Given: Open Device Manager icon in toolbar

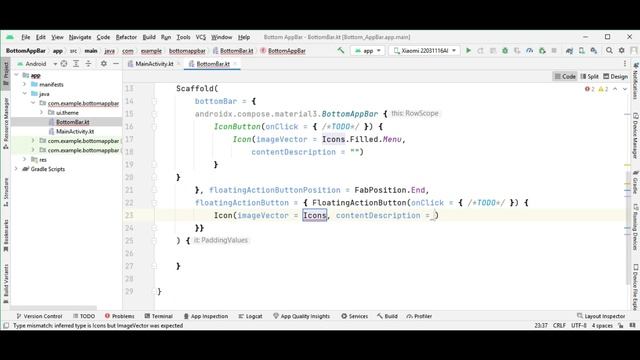Looking at the screenshot, I should tap(582, 51).
